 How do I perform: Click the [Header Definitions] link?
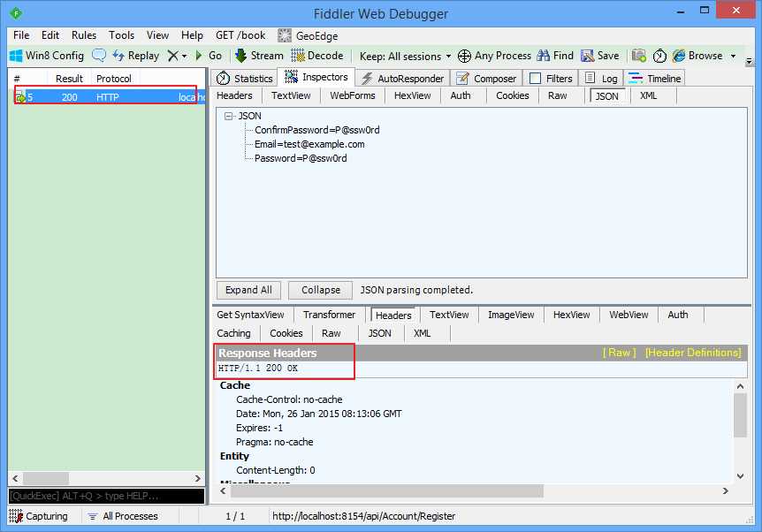693,353
